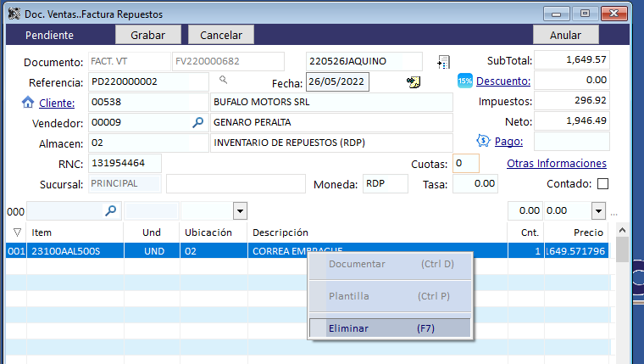Screen dimensions: 644x364
Task: Open the Descuento link
Action: coord(503,81)
